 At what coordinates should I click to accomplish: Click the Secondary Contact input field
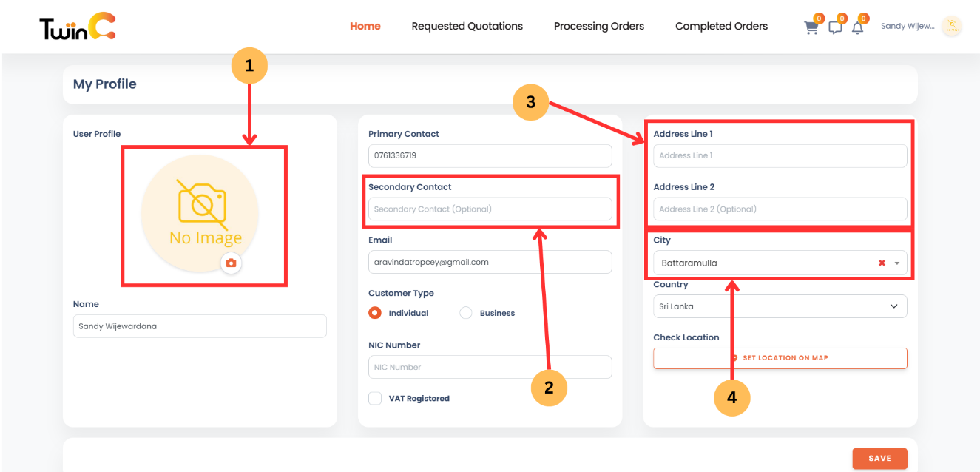coord(490,209)
